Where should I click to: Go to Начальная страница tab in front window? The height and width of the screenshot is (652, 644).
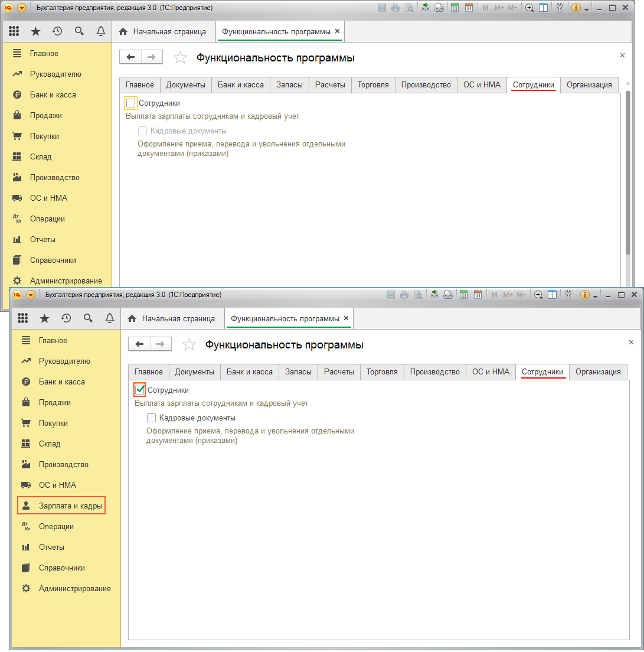(172, 318)
